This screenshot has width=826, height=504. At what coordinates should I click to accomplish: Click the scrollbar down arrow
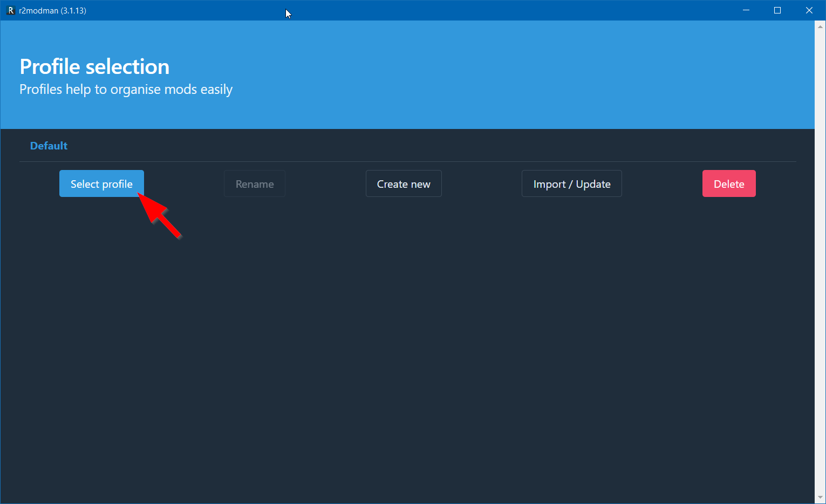pyautogui.click(x=820, y=498)
